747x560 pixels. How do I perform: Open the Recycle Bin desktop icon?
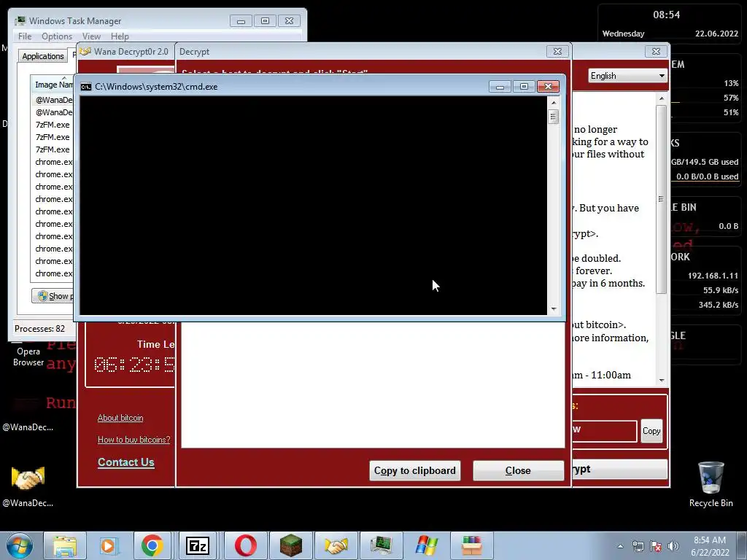pyautogui.click(x=711, y=485)
